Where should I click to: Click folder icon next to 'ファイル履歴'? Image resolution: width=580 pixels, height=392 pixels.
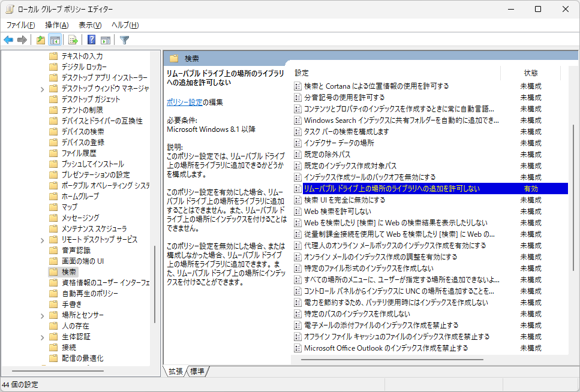[x=53, y=153]
